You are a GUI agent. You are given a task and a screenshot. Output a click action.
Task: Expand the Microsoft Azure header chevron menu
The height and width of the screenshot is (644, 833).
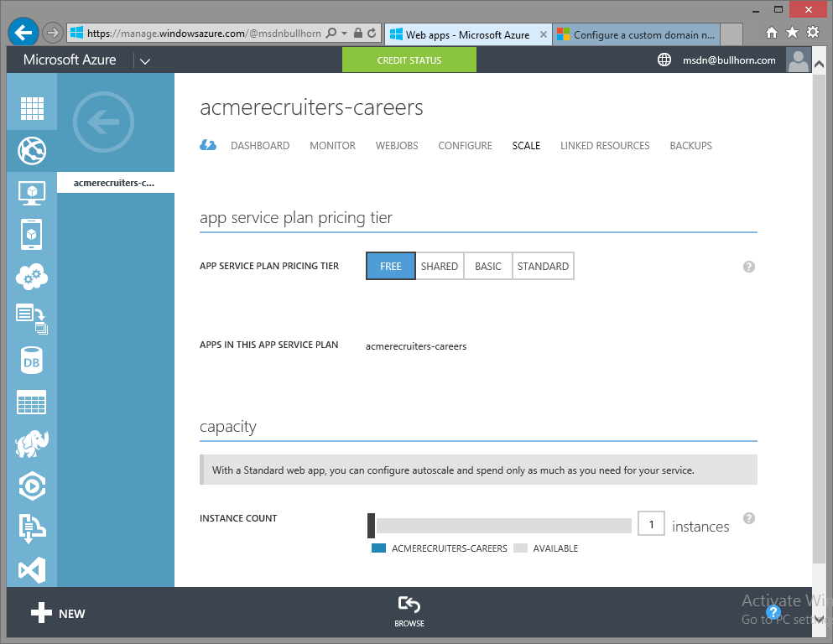click(145, 61)
